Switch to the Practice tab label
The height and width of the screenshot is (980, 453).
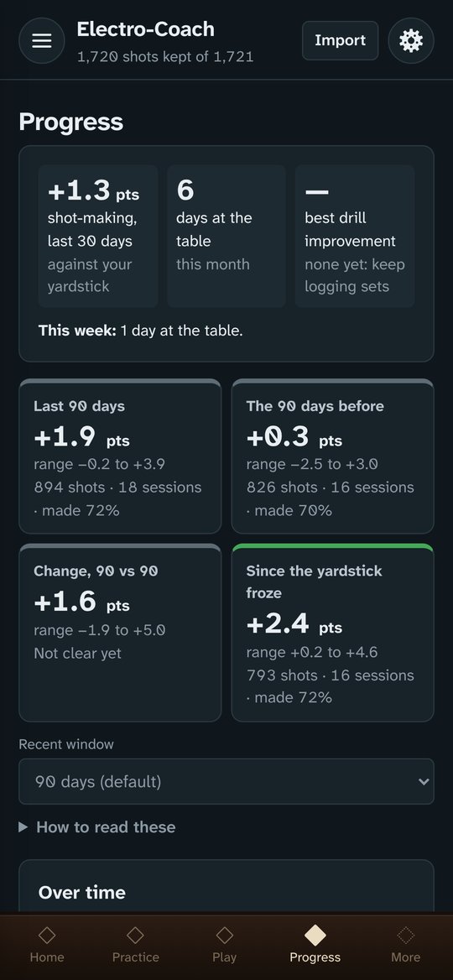(x=136, y=957)
